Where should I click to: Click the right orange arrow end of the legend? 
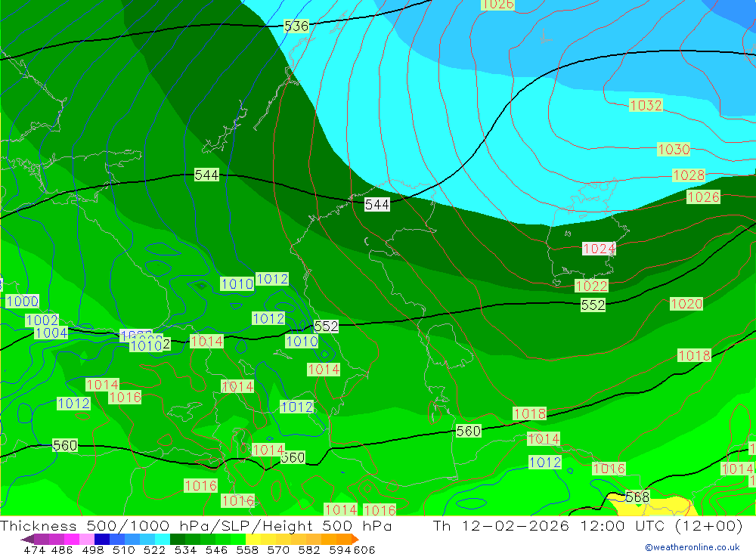pos(355,539)
